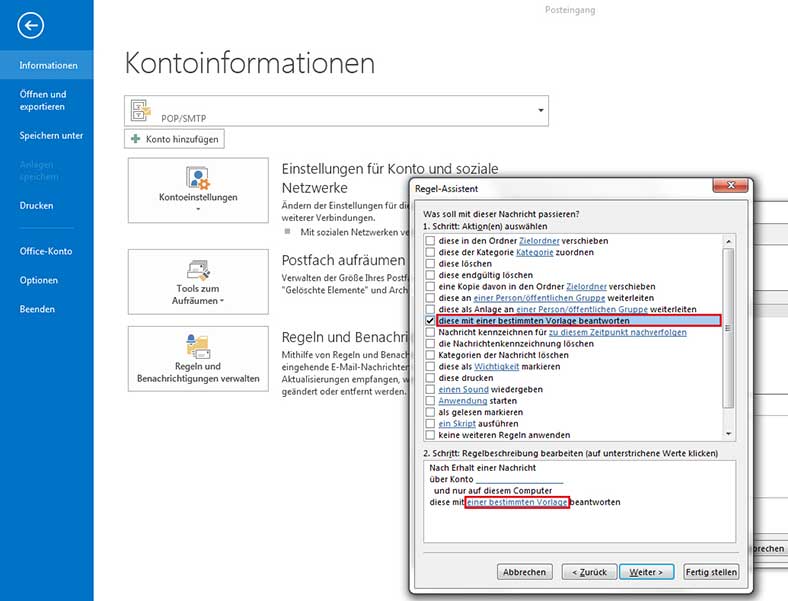Check 'ein Skript ausführen' checkbox
The image size is (788, 601).
[x=430, y=424]
